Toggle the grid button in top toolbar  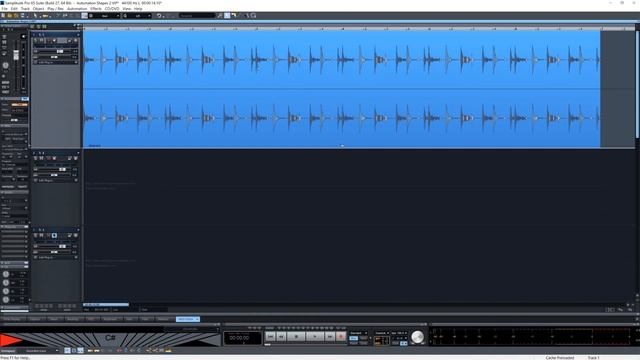click(84, 16)
